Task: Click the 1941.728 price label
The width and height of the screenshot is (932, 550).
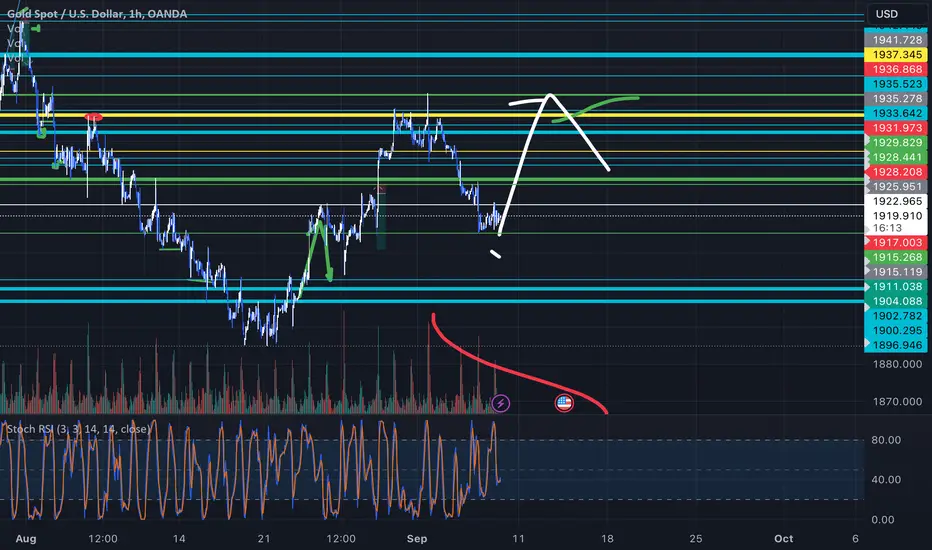Action: tap(896, 40)
